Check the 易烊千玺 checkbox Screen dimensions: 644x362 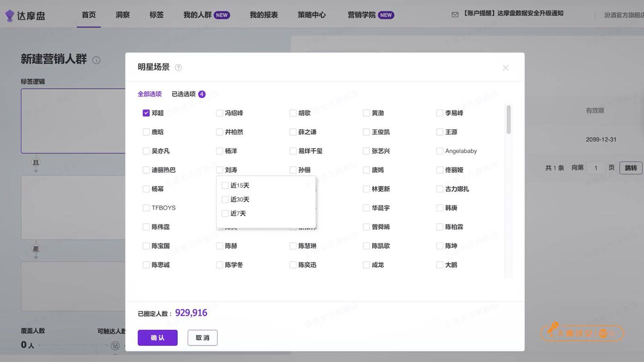[293, 151]
